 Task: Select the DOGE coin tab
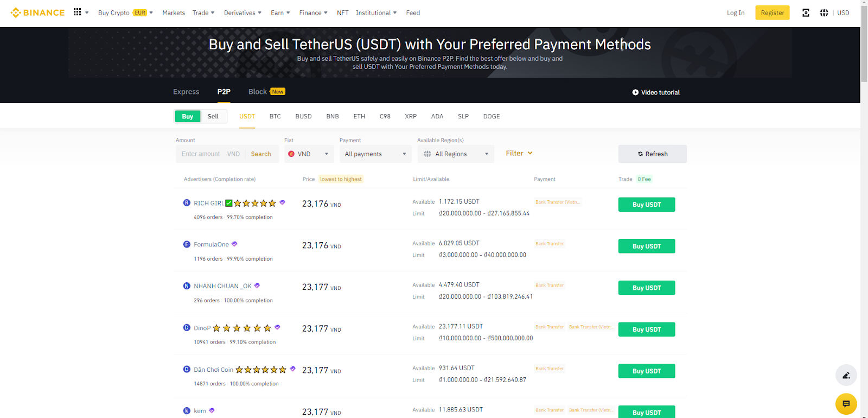(492, 116)
